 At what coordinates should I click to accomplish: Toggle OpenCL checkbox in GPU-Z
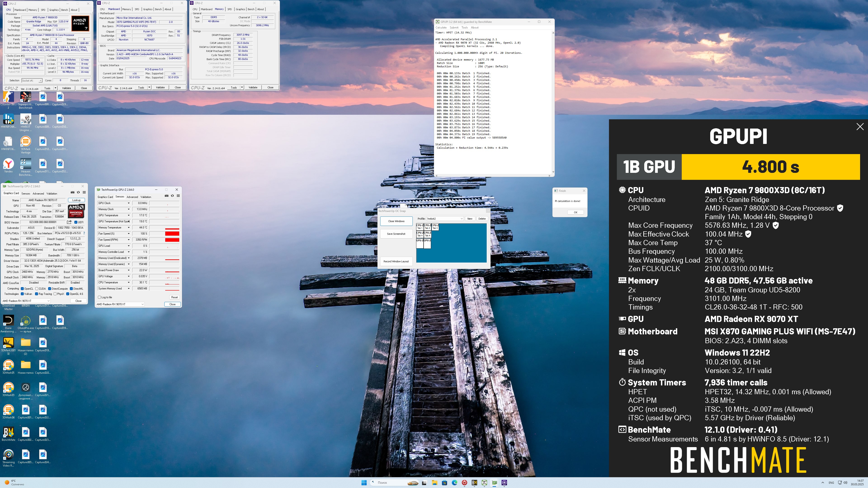[x=22, y=289]
